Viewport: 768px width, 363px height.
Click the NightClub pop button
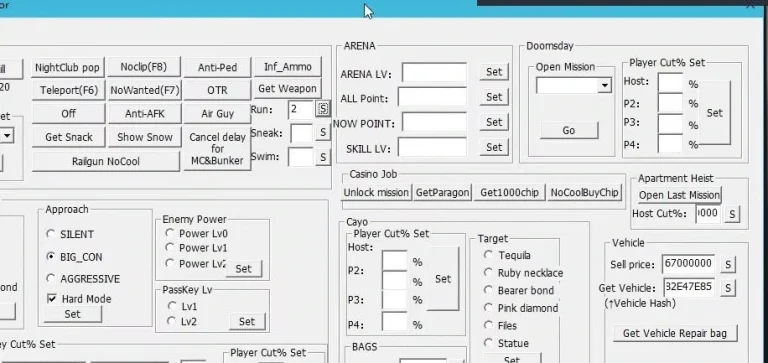(67, 68)
